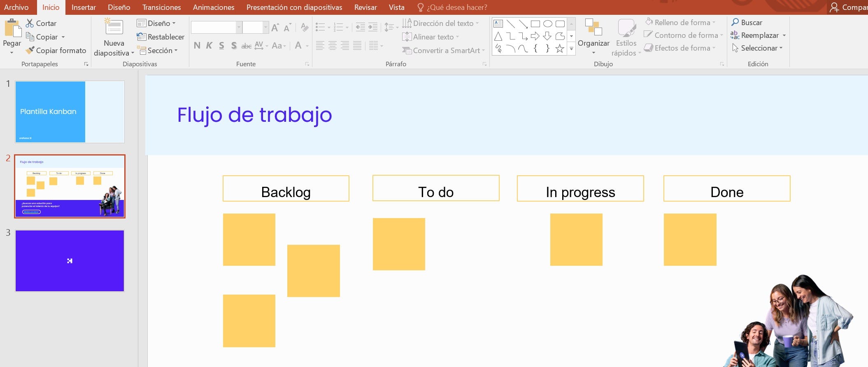This screenshot has height=367, width=868.
Task: Toggle italic K formatting
Action: click(209, 46)
